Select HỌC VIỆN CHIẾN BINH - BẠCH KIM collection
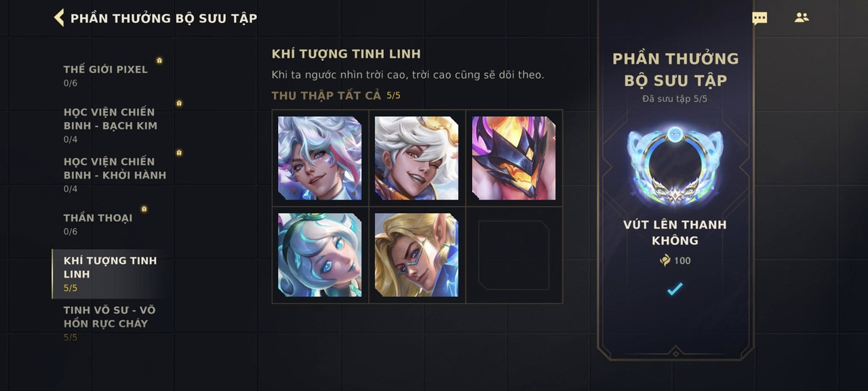 pos(111,125)
